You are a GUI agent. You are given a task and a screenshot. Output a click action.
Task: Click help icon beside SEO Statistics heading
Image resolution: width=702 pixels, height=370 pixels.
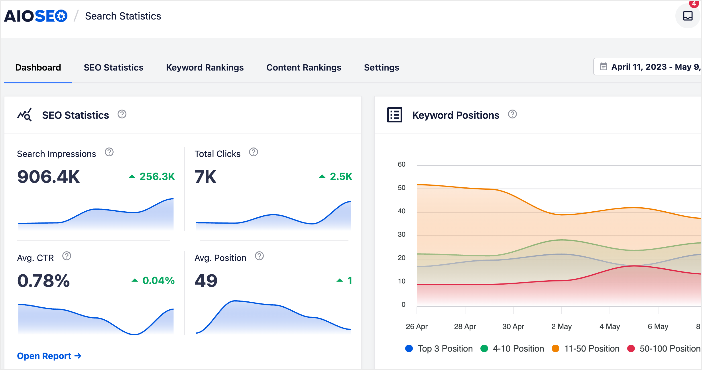click(122, 114)
